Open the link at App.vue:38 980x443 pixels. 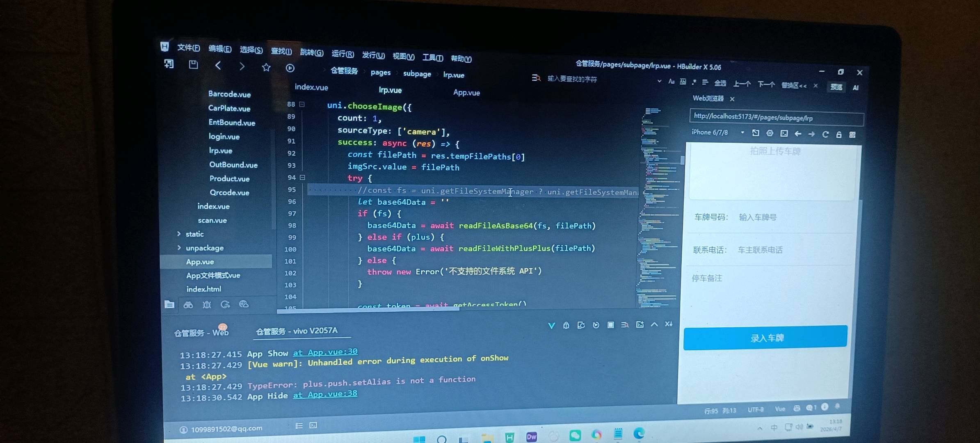pyautogui.click(x=325, y=394)
